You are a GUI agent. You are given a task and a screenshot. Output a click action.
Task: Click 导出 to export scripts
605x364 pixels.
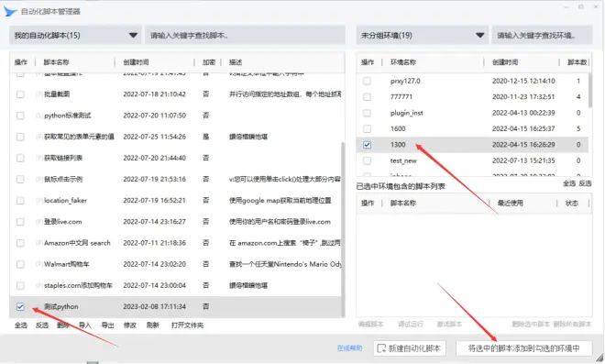tap(107, 325)
